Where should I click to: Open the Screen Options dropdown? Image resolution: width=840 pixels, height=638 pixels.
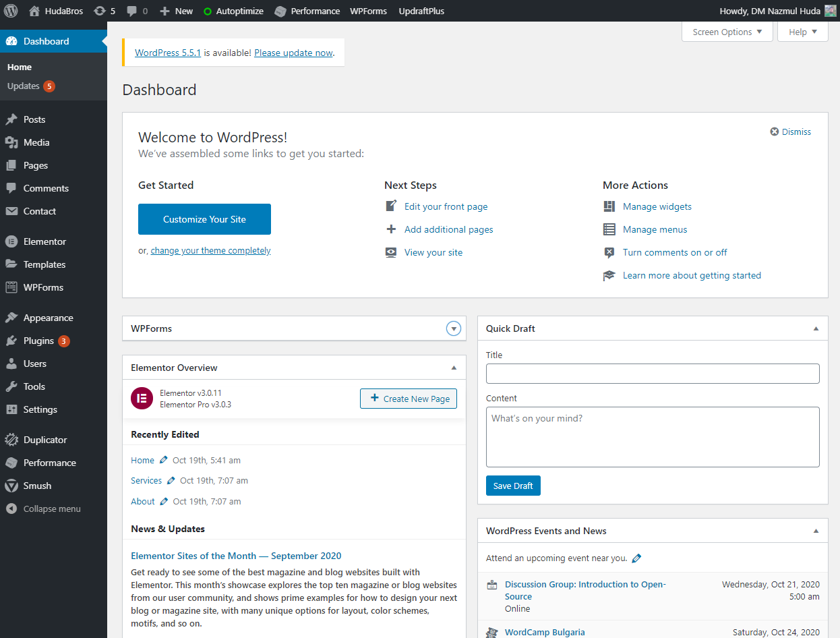pos(727,31)
